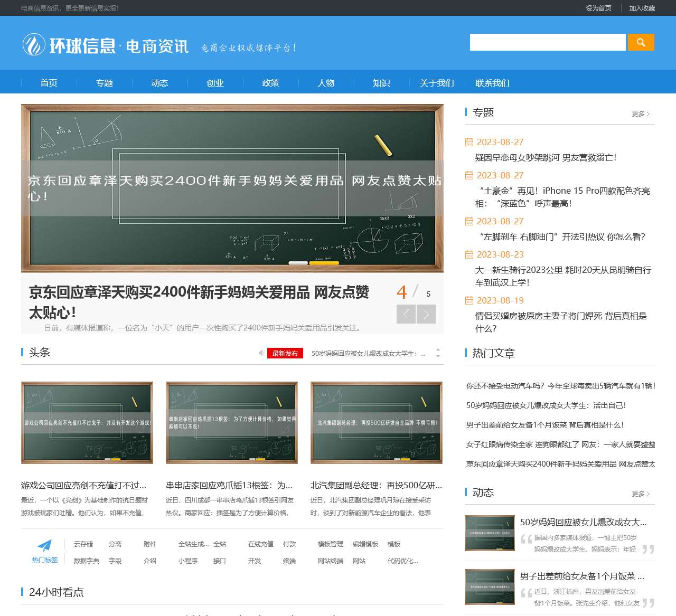
Task: Collapse headline ticker with down arrow
Action: point(437,357)
